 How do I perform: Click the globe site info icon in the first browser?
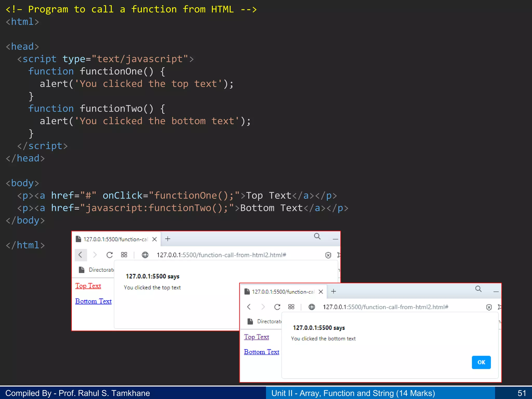145,255
